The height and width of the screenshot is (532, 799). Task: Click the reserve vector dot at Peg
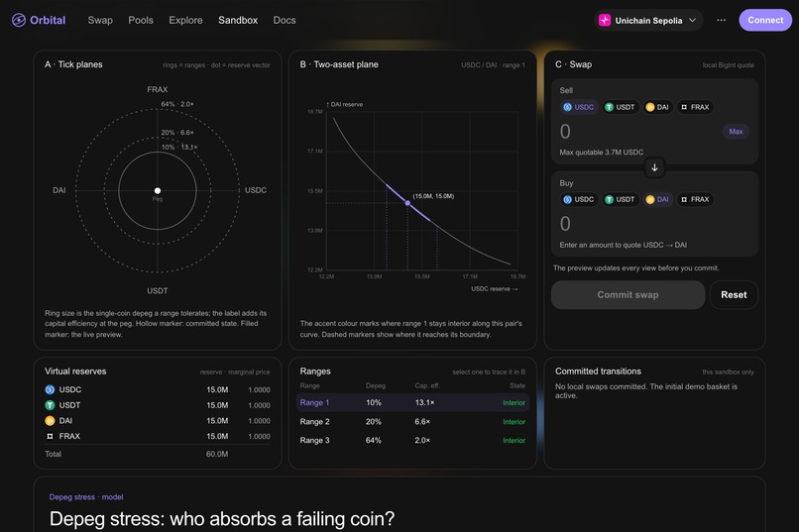[158, 190]
